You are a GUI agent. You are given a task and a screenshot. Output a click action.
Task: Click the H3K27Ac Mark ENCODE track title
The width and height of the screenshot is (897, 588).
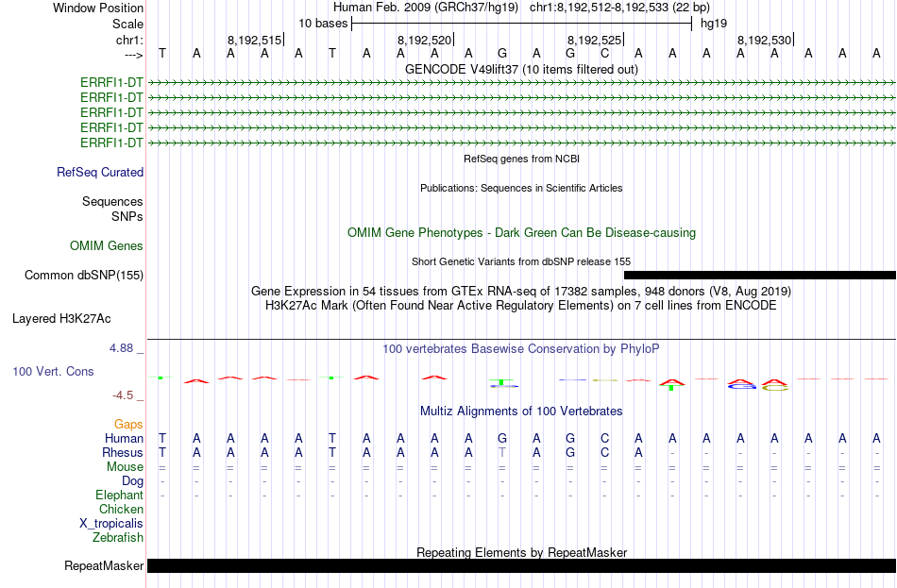point(522,306)
